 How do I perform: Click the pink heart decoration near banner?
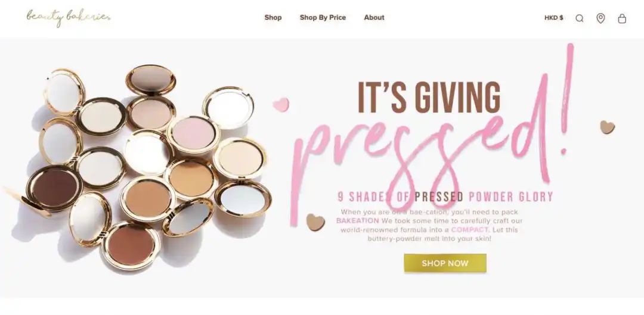coord(281,105)
